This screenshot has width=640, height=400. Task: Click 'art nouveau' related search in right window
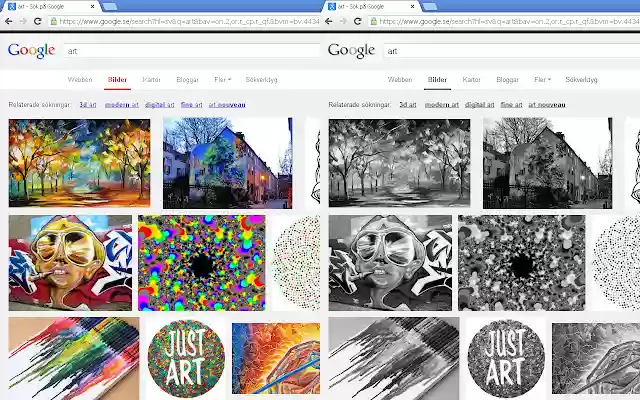pyautogui.click(x=547, y=105)
